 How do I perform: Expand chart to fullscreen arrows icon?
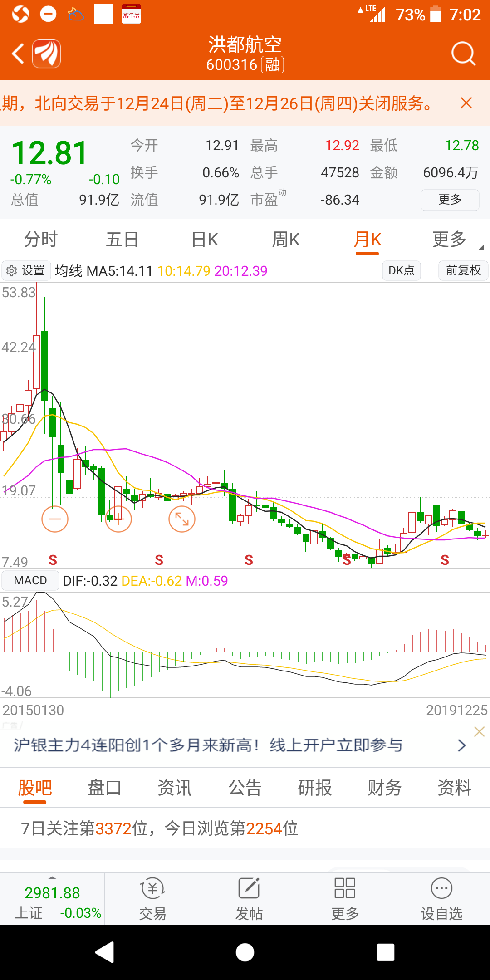182,519
